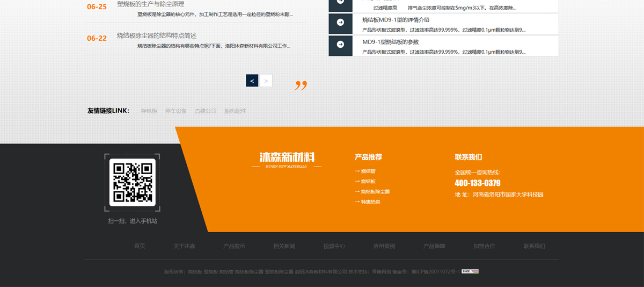Select 烧结板除尘器 under 产品推荐
The width and height of the screenshot is (644, 287).
click(375, 192)
